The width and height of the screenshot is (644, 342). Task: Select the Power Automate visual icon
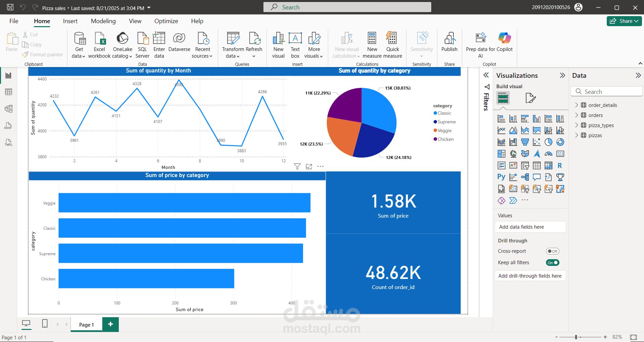(513, 201)
